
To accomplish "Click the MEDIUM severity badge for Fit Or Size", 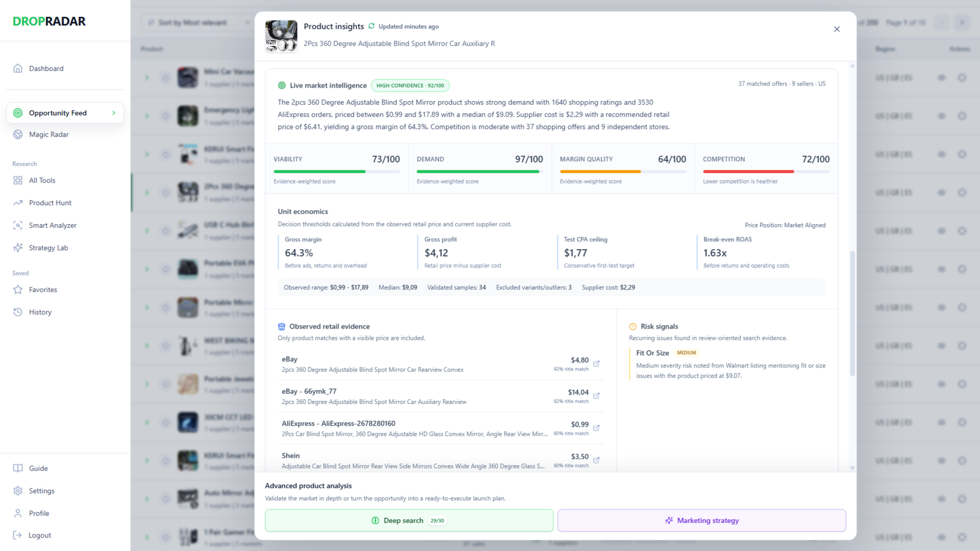I will tap(687, 353).
